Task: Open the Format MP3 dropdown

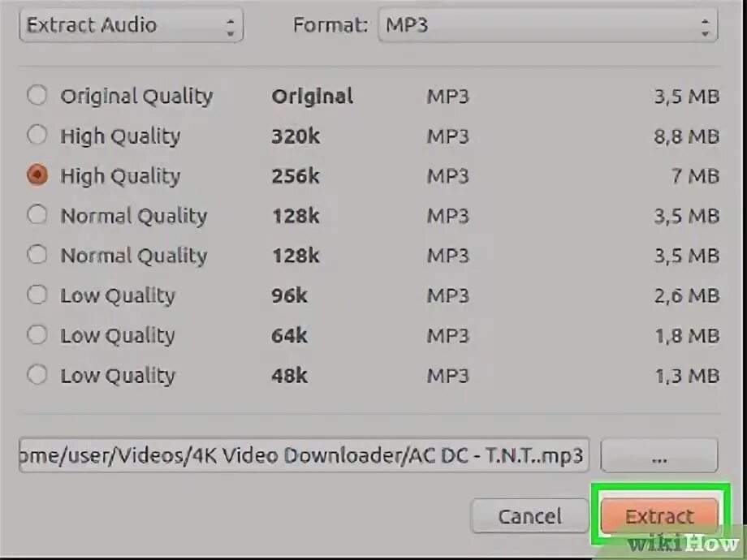Action: 548,25
